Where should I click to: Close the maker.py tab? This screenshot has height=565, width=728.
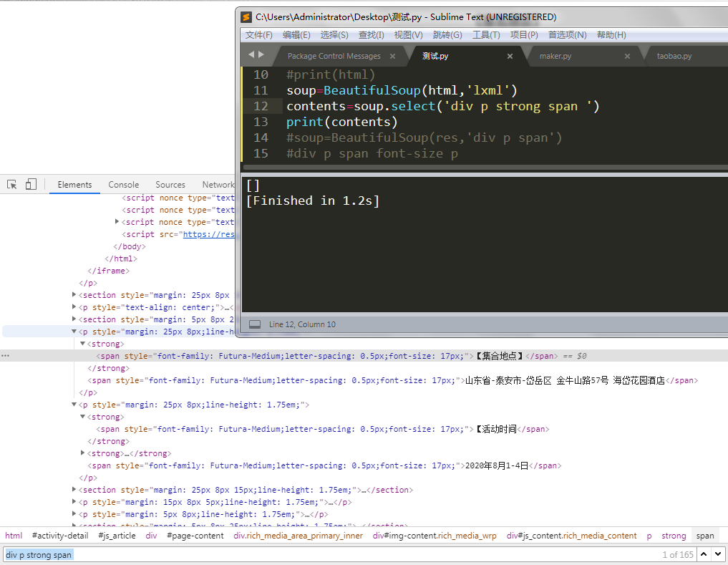pyautogui.click(x=627, y=57)
